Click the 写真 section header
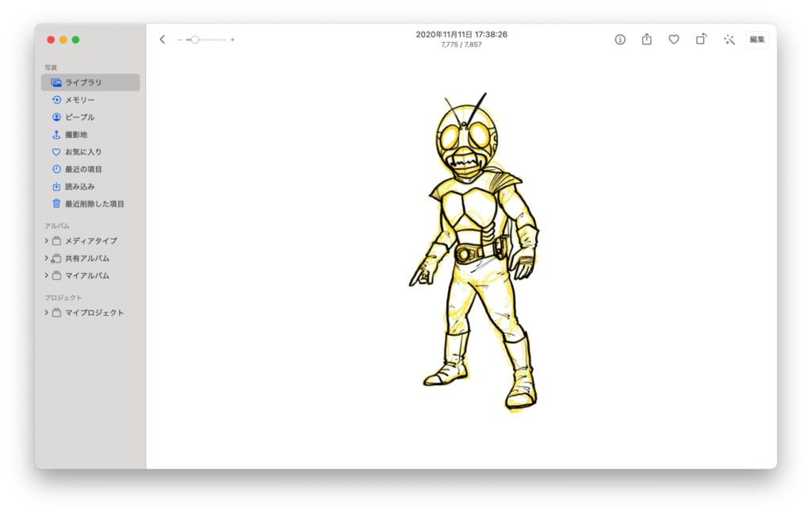 coord(51,67)
